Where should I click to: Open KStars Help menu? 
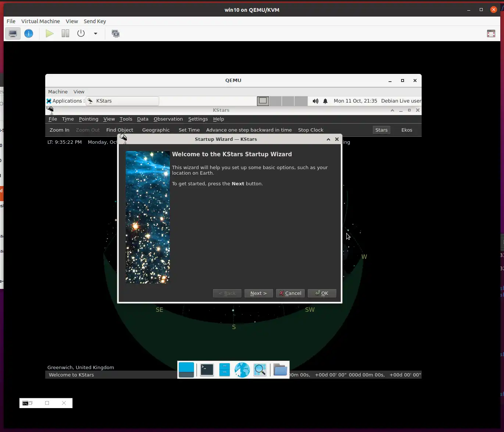(218, 119)
